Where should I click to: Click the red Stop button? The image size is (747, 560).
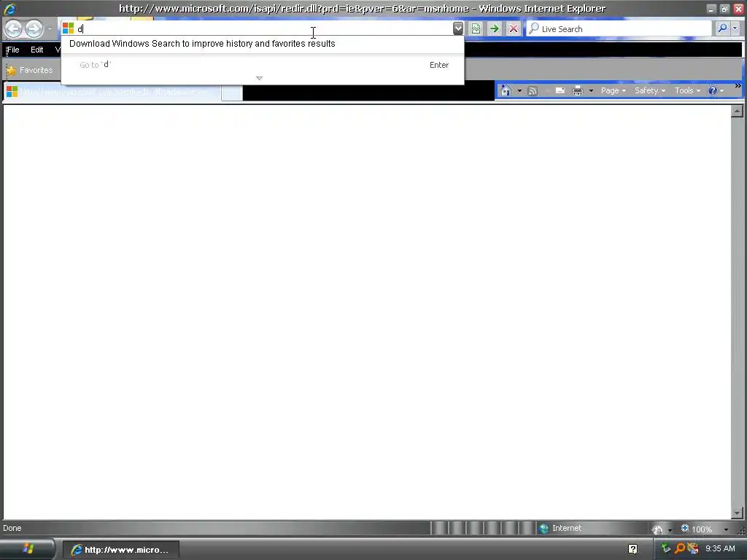click(x=513, y=28)
